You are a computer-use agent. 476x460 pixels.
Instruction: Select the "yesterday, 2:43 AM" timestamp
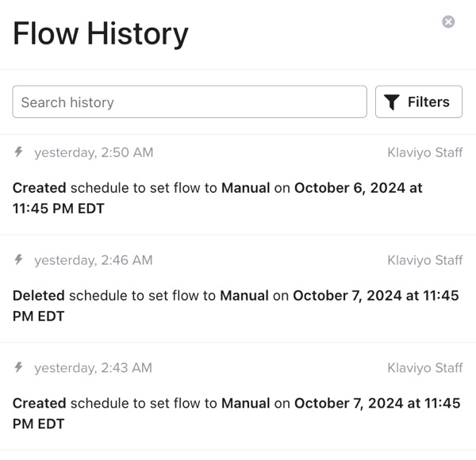point(94,368)
